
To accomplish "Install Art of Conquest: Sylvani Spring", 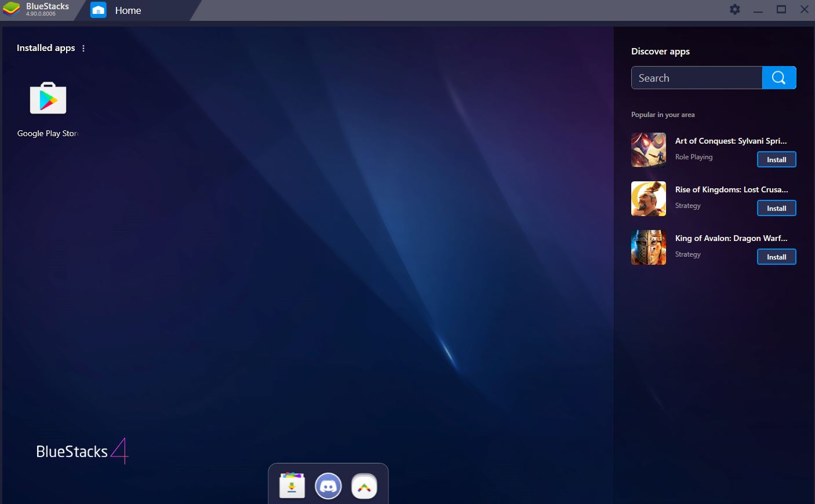I will click(x=776, y=159).
